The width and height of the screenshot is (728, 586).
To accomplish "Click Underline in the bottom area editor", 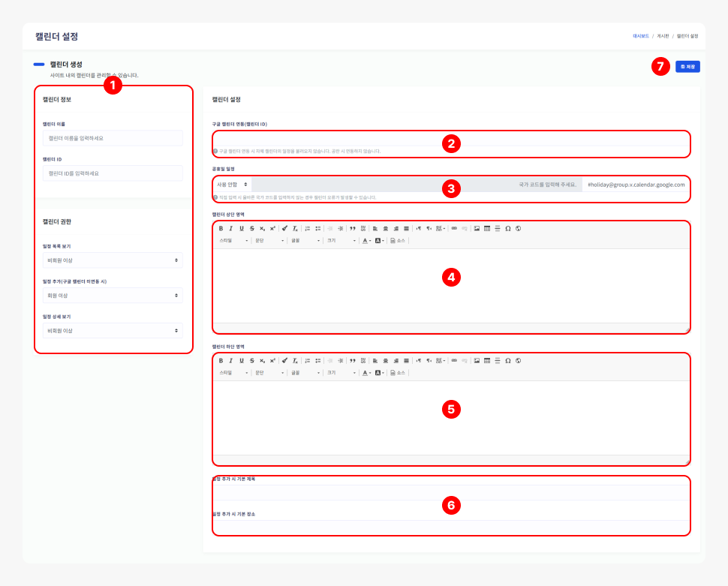I will point(241,360).
